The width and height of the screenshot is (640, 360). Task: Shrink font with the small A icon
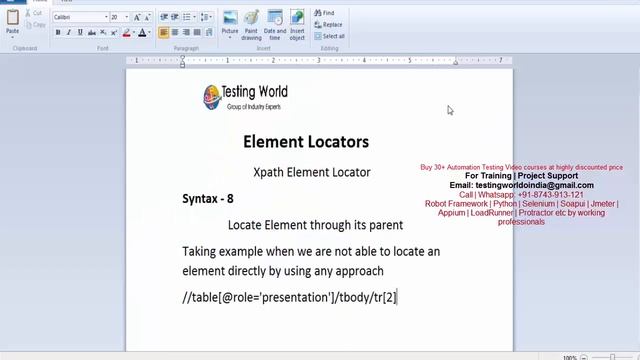(x=148, y=17)
